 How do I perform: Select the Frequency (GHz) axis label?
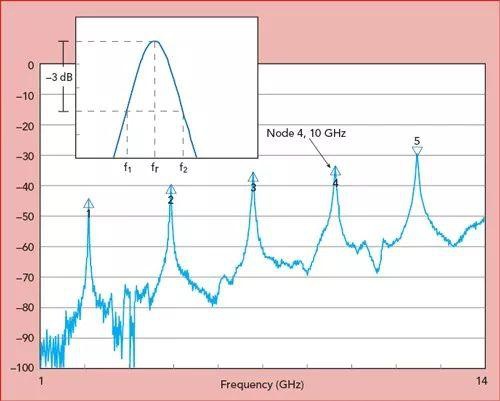[262, 385]
